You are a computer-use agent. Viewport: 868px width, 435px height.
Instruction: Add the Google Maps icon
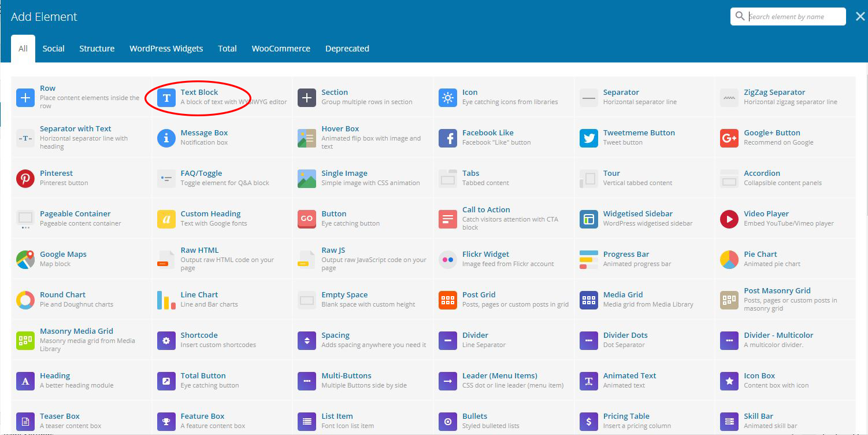25,260
